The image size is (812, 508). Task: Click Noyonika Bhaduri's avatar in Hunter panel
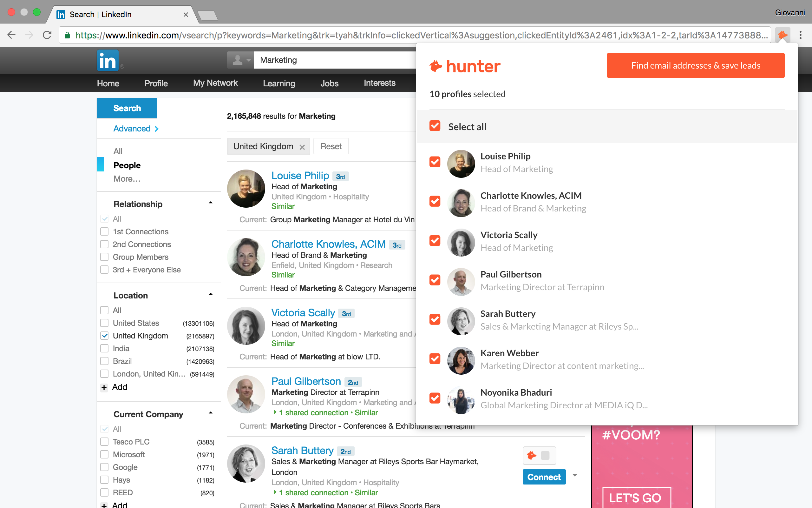(461, 400)
